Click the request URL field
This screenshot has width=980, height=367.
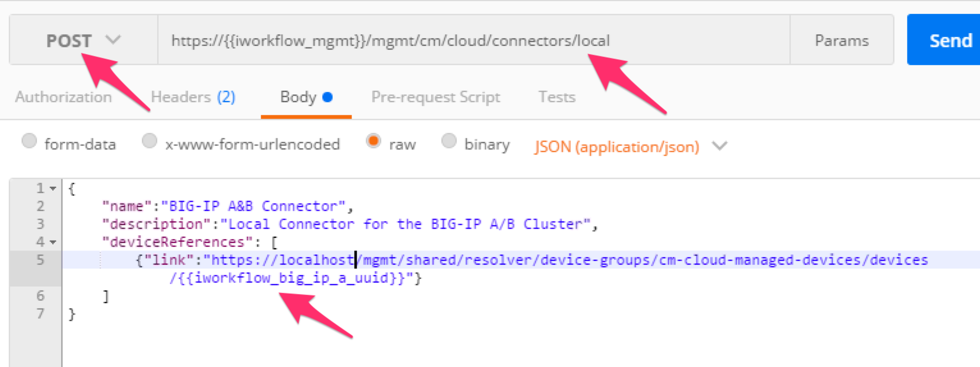pyautogui.click(x=474, y=40)
